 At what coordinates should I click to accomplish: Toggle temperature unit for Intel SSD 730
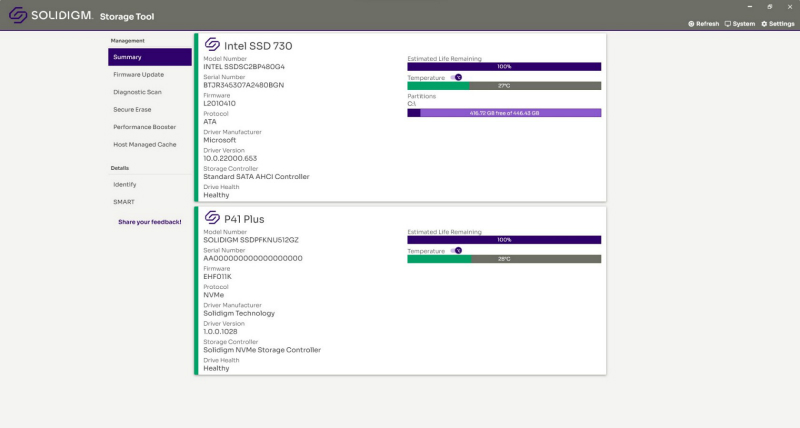(x=456, y=77)
